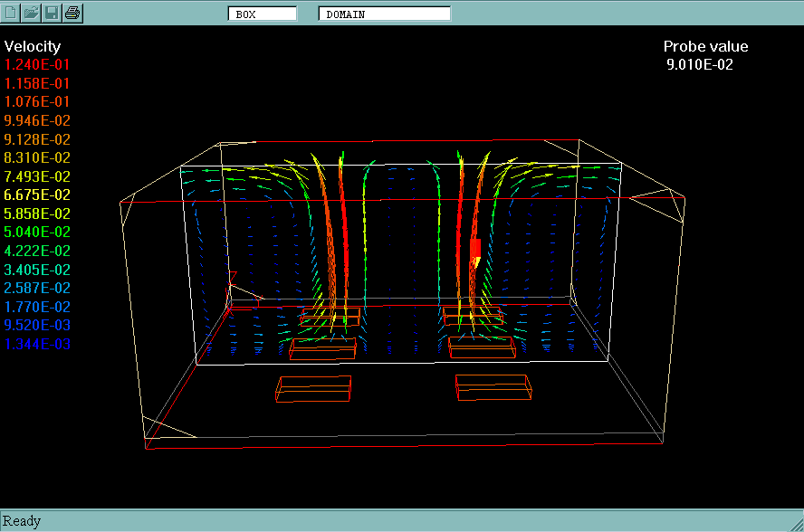Click the cyan legend value 3.405E-02
Viewport: 804px width, 532px height.
[x=37, y=270]
